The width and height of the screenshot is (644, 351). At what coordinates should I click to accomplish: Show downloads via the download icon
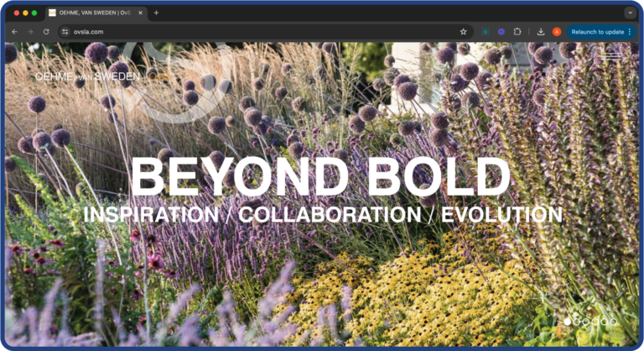pos(541,32)
